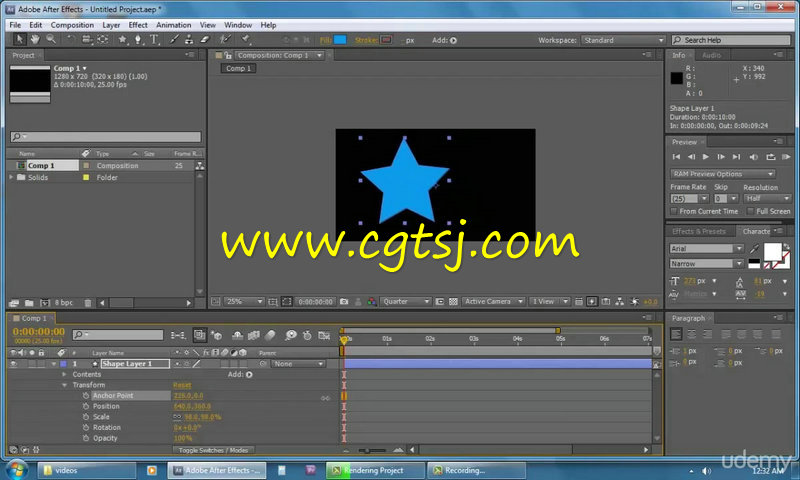This screenshot has height=480, width=800.
Task: Click Toggle Switches / Modes button
Action: pyautogui.click(x=213, y=450)
